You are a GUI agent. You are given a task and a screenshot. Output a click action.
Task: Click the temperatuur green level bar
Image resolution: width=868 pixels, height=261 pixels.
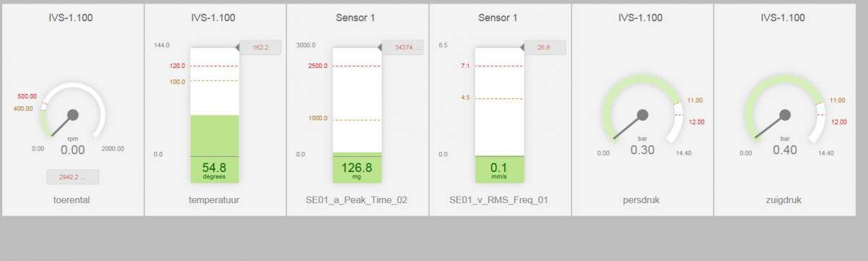point(215,135)
